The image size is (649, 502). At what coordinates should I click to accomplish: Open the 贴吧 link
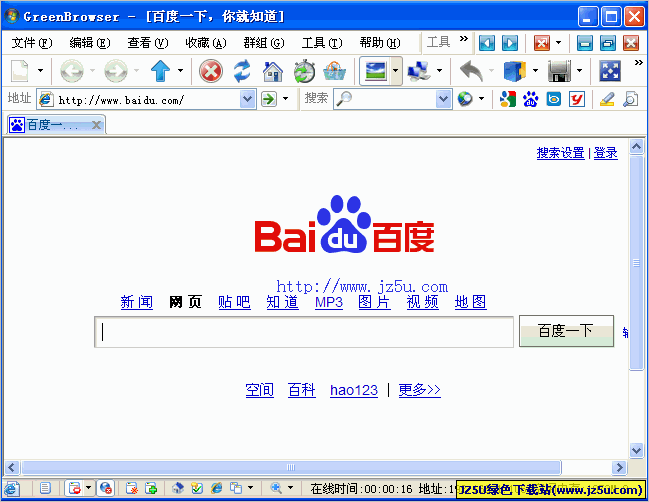[234, 302]
